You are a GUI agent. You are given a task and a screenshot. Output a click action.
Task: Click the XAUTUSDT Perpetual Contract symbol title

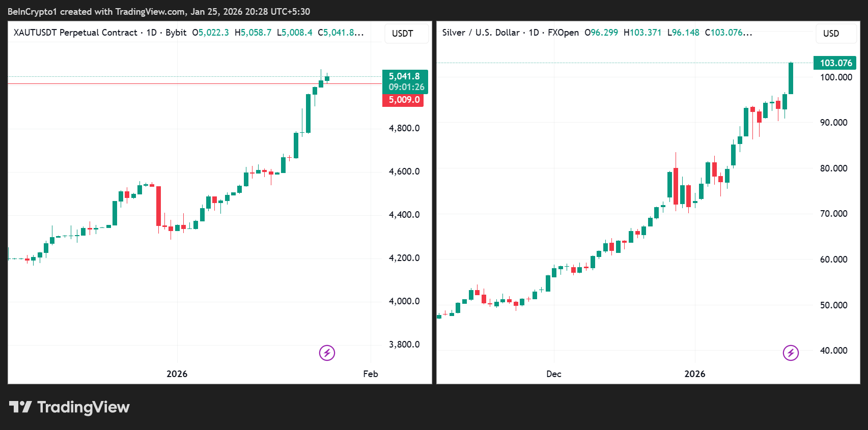[x=75, y=33]
